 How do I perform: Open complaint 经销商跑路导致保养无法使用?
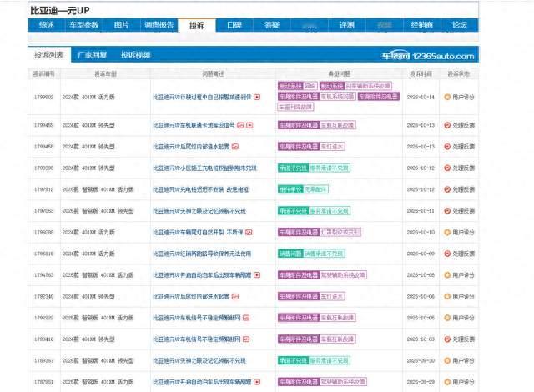[x=202, y=254]
